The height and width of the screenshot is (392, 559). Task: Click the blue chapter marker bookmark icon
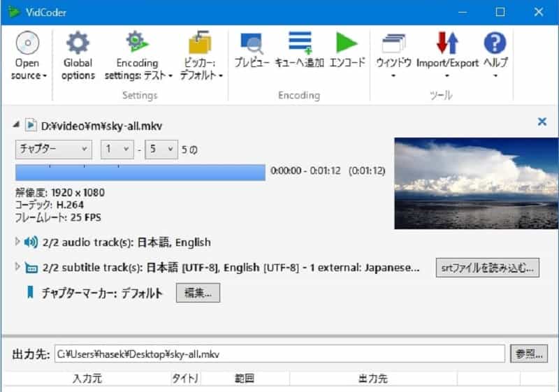[30, 292]
